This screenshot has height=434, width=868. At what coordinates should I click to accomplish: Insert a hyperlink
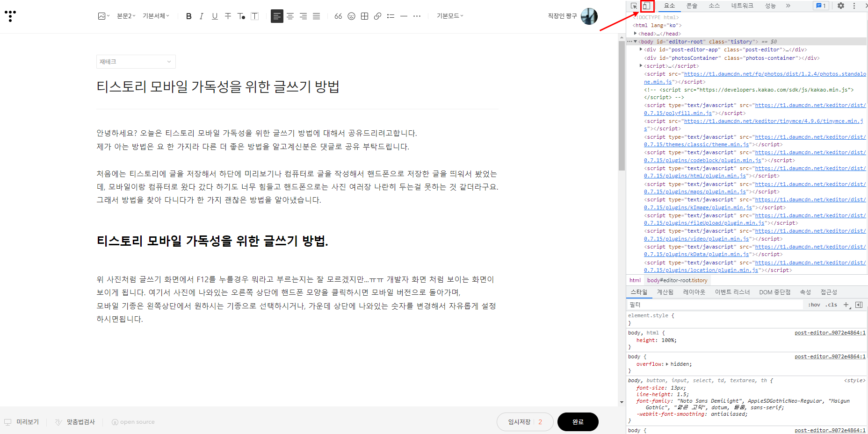click(377, 16)
